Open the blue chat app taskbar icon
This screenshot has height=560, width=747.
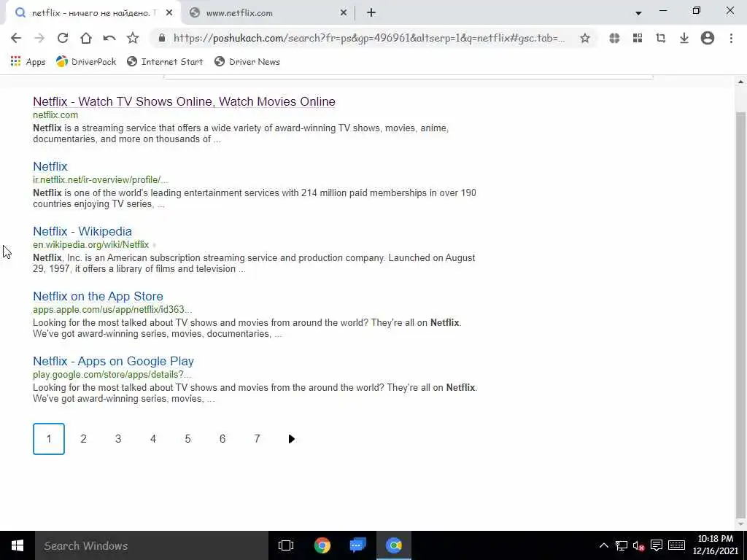coord(357,545)
